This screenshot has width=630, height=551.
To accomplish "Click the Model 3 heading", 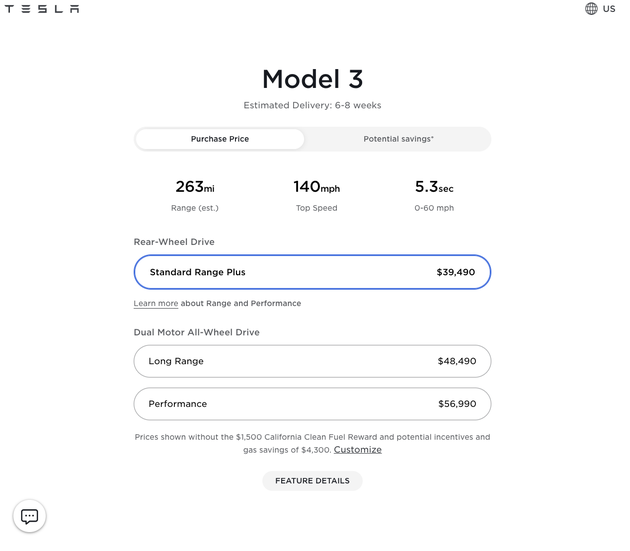I will click(x=312, y=79).
